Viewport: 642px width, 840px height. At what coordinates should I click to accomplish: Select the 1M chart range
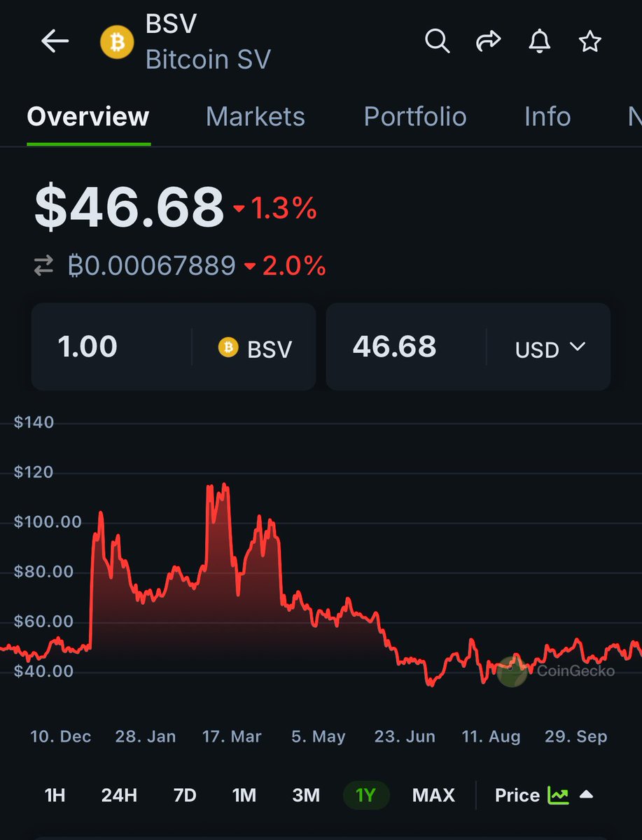point(244,795)
